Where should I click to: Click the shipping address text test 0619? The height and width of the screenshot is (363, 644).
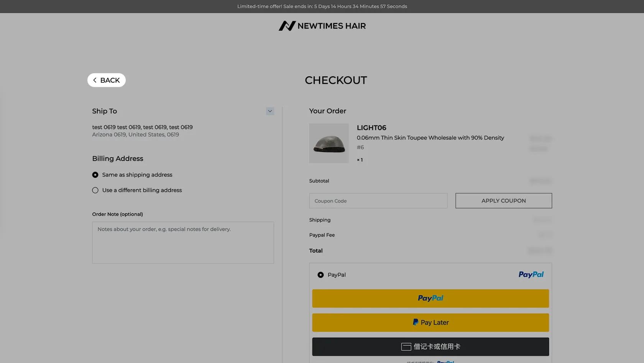click(x=142, y=127)
